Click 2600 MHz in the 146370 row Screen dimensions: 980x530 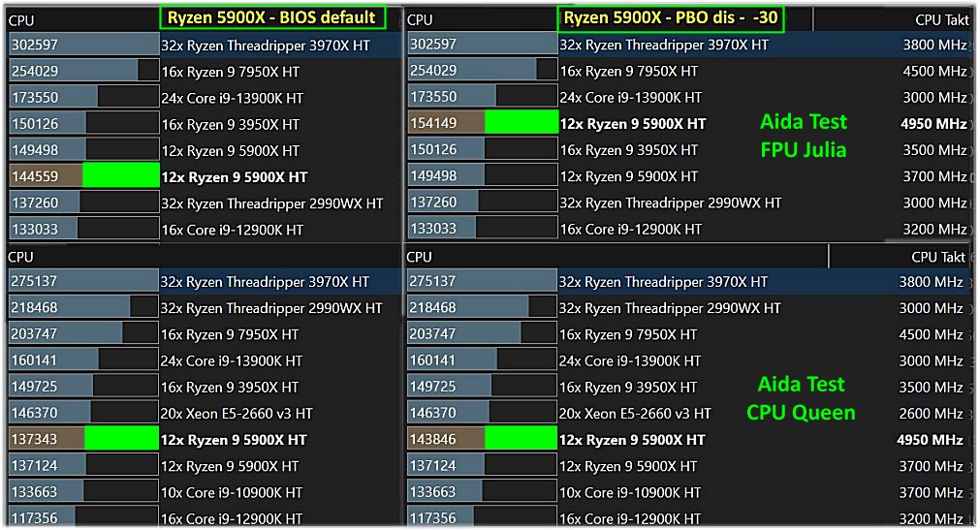point(932,413)
